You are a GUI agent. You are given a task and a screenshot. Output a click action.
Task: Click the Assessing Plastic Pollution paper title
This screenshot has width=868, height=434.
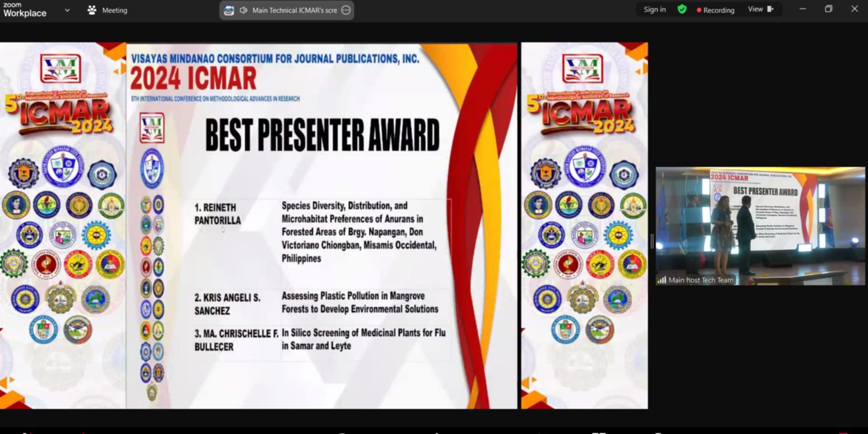[360, 303]
